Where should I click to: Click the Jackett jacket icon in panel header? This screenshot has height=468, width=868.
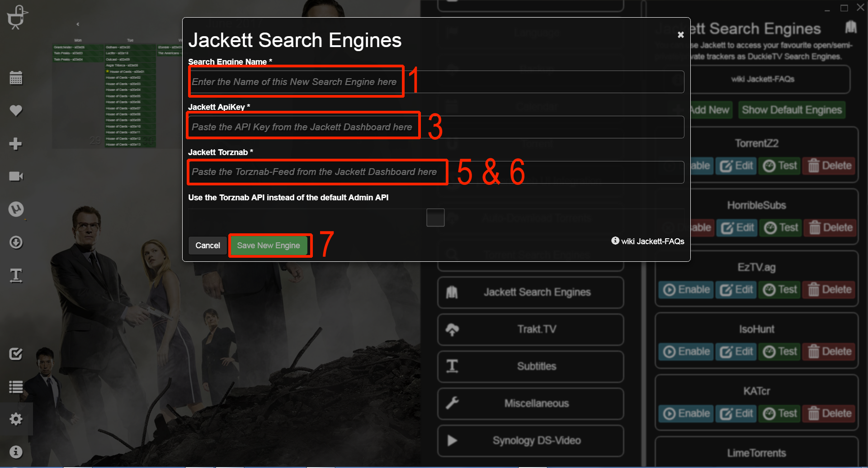[851, 27]
